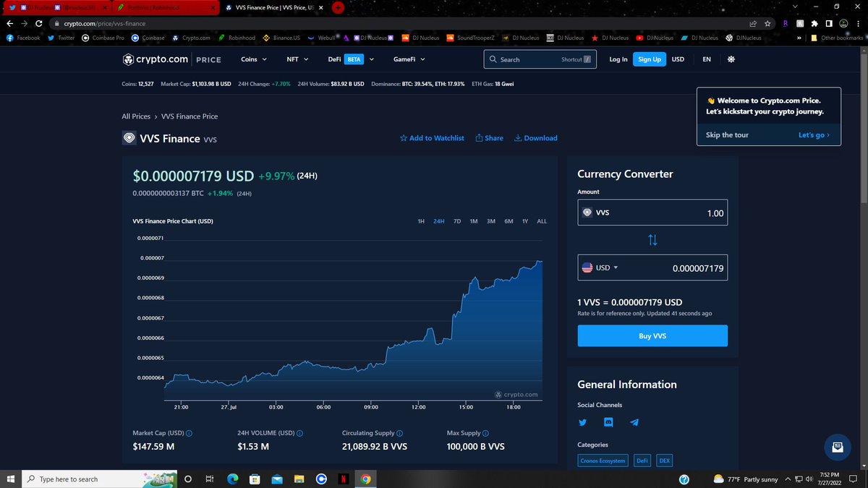
Task: Expand the GameFi dropdown menu
Action: pos(409,59)
